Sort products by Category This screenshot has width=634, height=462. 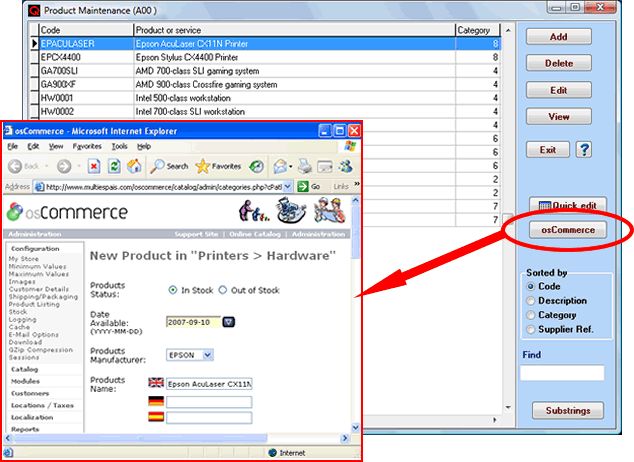531,315
